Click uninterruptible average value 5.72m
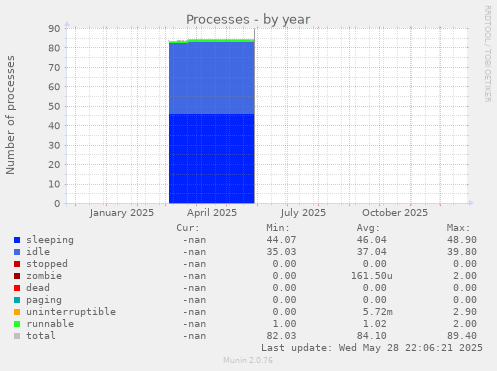The image size is (497, 371). click(x=378, y=312)
